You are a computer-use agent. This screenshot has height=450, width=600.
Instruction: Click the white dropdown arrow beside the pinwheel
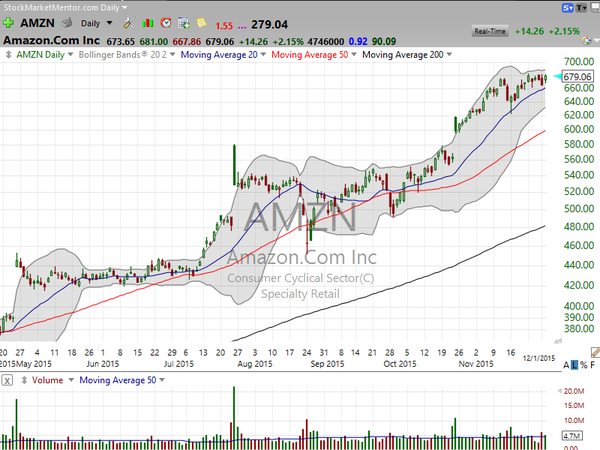click(x=595, y=41)
